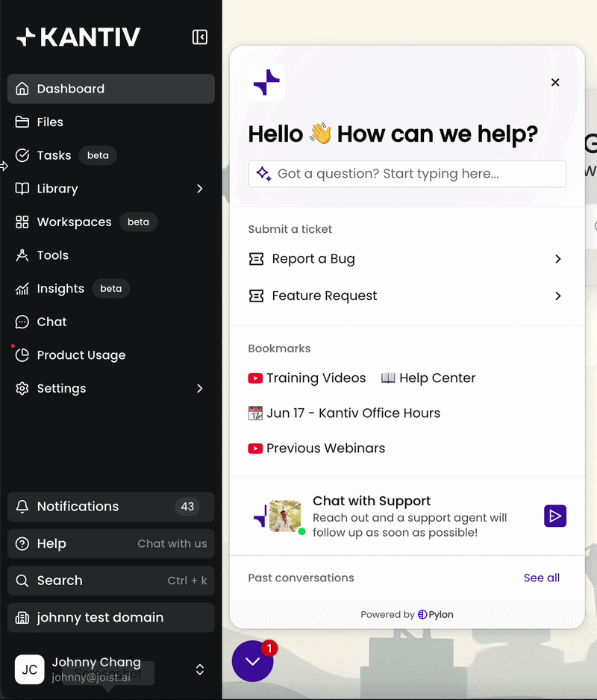Click the domain building icon
The height and width of the screenshot is (700, 597).
coord(22,618)
